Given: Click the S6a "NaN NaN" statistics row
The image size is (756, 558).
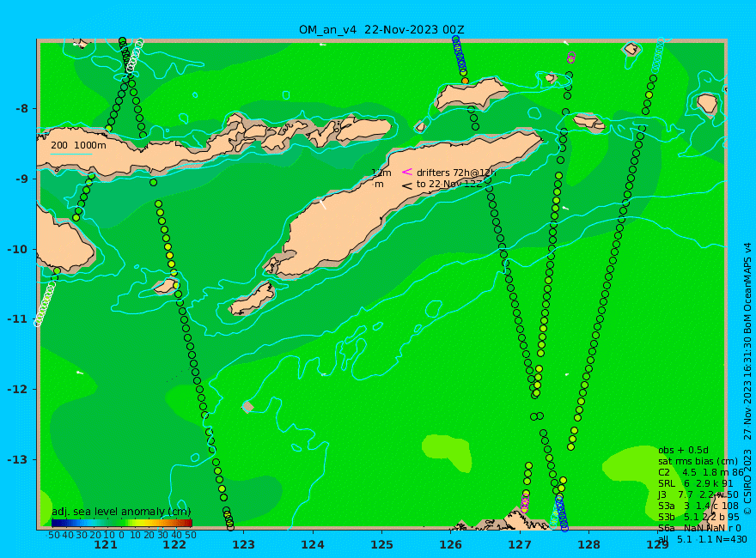Looking at the screenshot, I should [699, 528].
